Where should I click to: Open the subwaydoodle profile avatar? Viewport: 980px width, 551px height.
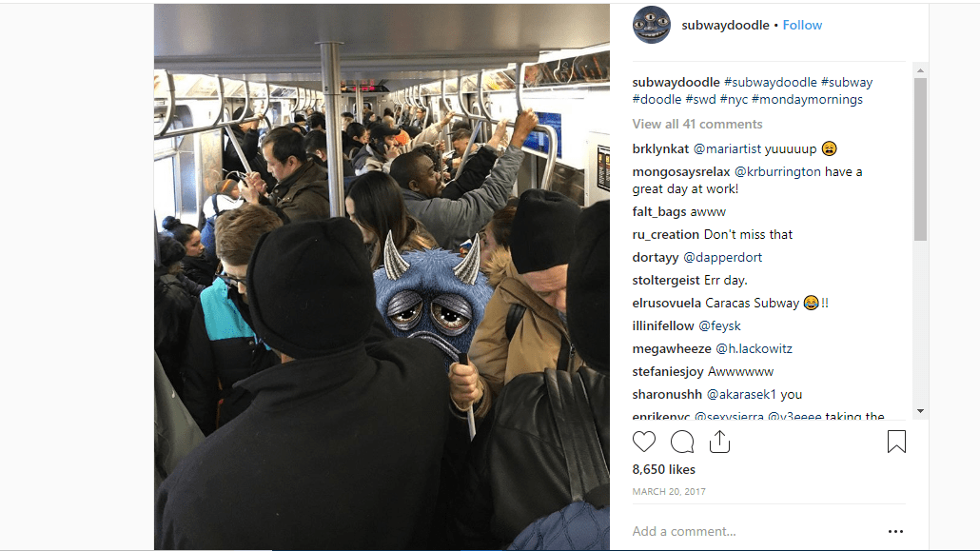[651, 25]
